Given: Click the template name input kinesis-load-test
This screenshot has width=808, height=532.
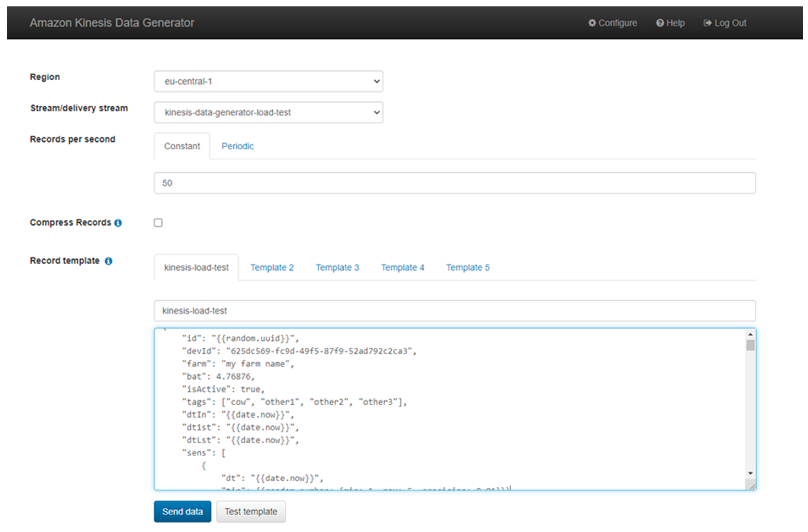Looking at the screenshot, I should click(454, 311).
